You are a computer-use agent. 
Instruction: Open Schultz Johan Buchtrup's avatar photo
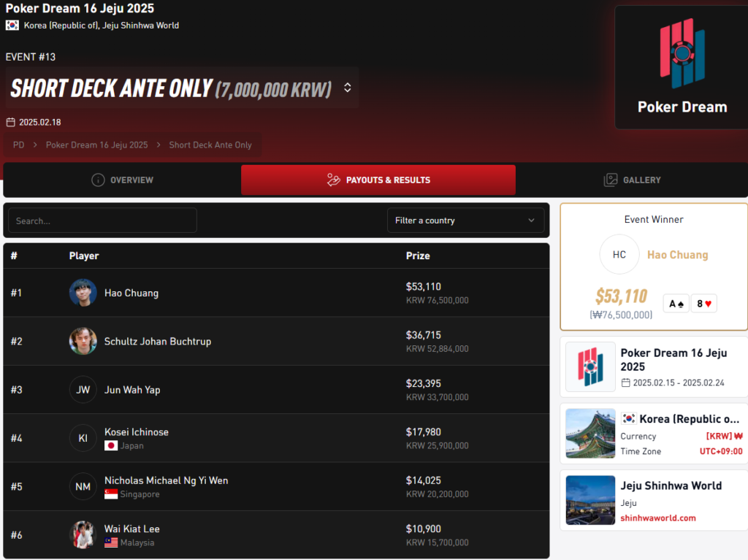click(x=83, y=341)
